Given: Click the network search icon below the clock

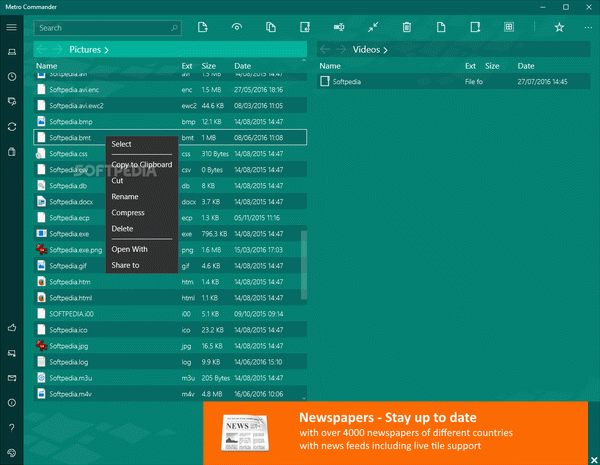Looking at the screenshot, I should pos(12,101).
